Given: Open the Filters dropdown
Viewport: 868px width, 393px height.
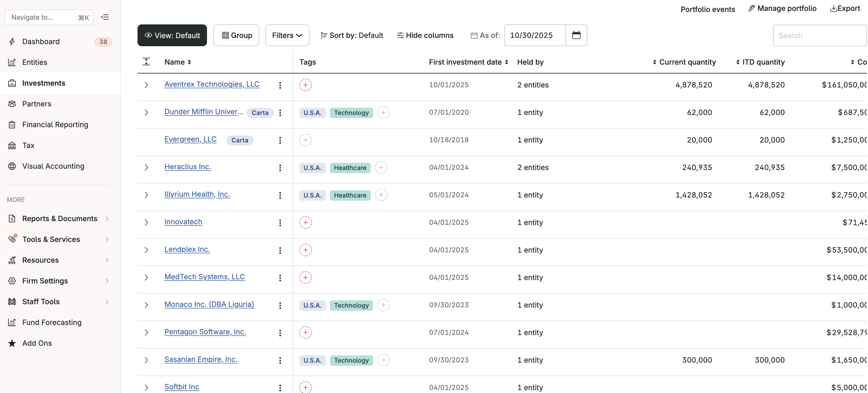Looking at the screenshot, I should (x=287, y=35).
